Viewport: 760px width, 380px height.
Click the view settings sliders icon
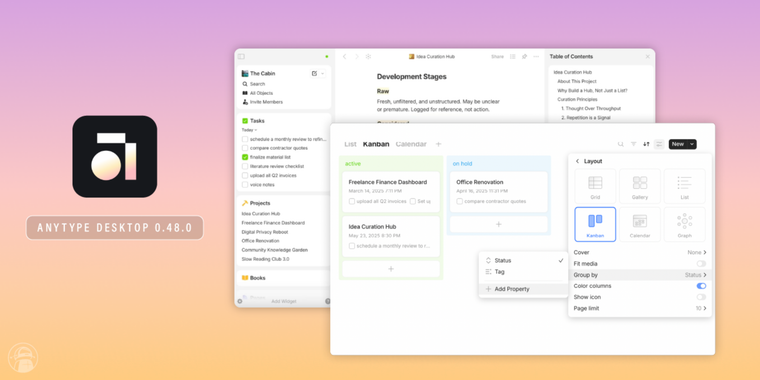click(x=659, y=144)
